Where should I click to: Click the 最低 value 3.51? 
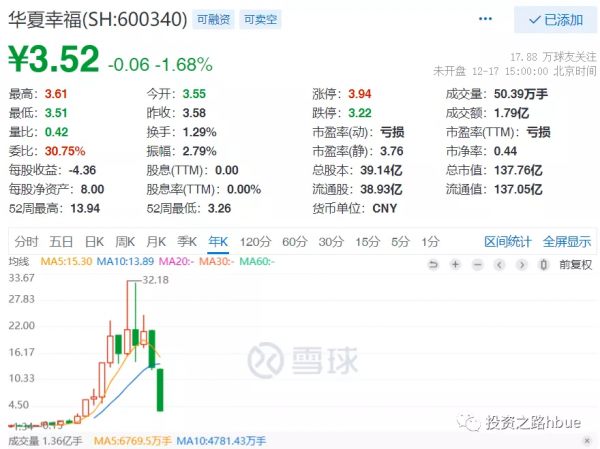56,113
